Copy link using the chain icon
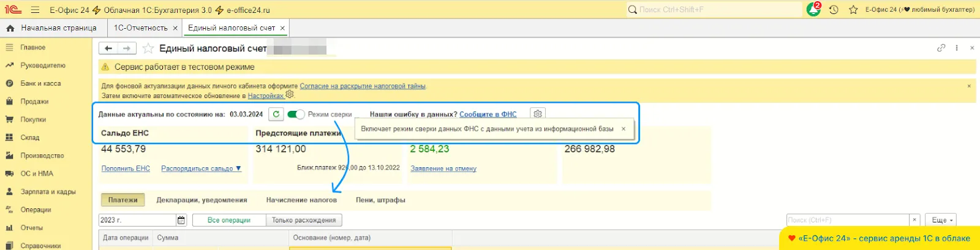 [941, 48]
